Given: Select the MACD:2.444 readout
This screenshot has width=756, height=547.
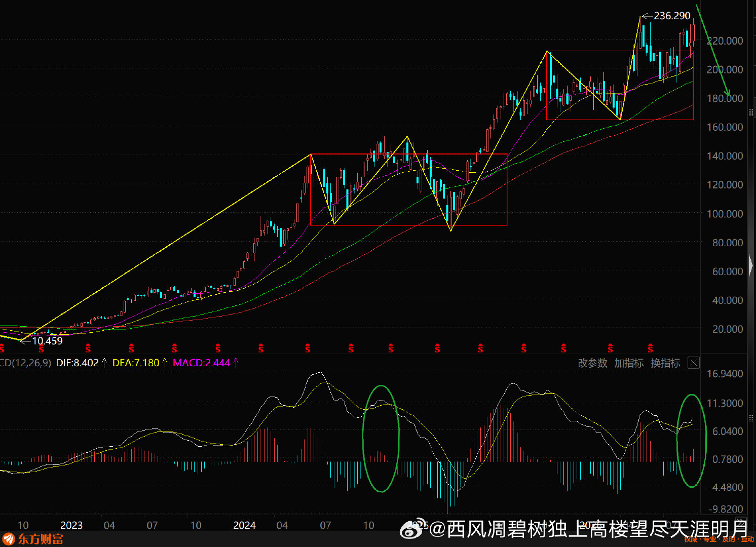Looking at the screenshot, I should [201, 363].
